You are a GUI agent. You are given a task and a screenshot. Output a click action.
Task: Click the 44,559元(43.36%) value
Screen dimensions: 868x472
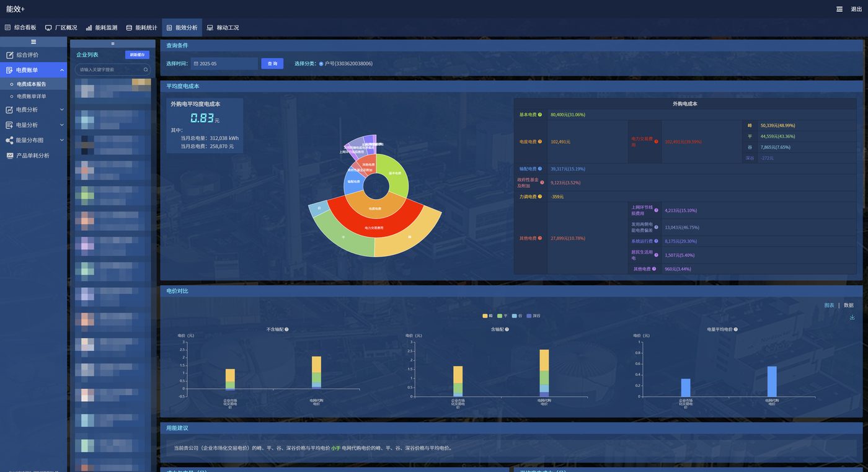tap(778, 136)
